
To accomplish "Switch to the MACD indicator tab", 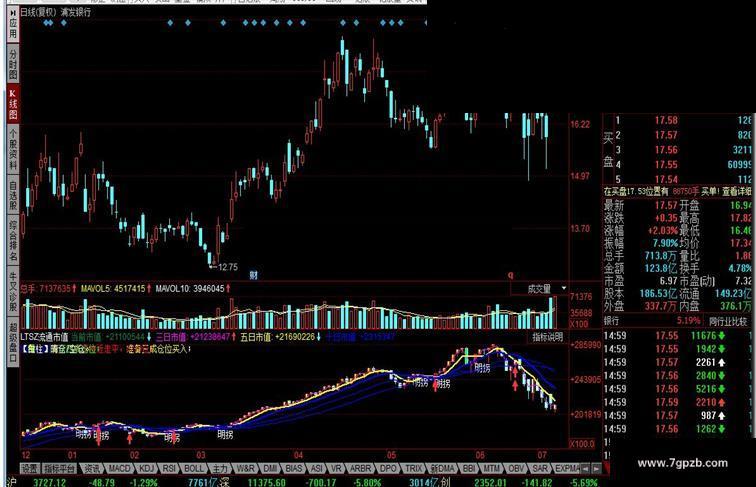I will point(119,468).
